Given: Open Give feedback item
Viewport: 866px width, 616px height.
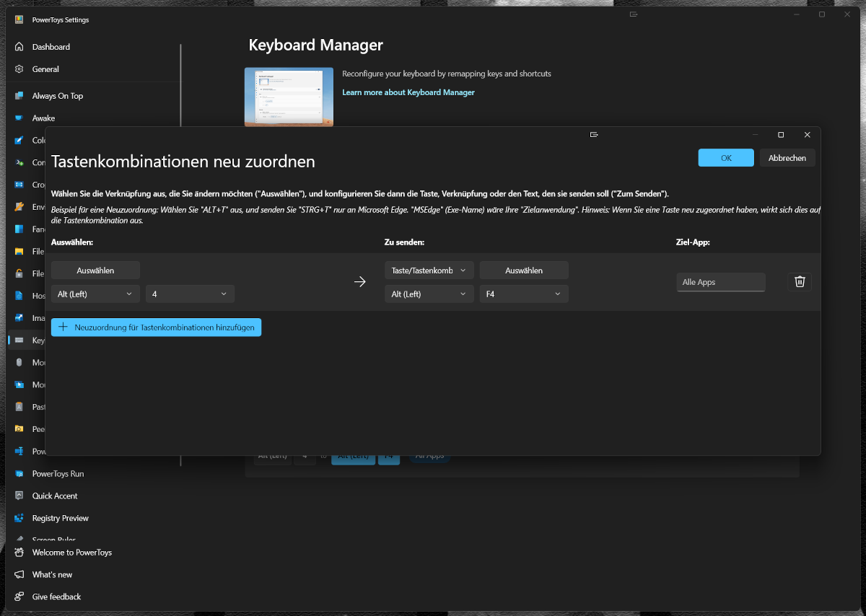Looking at the screenshot, I should pos(56,597).
